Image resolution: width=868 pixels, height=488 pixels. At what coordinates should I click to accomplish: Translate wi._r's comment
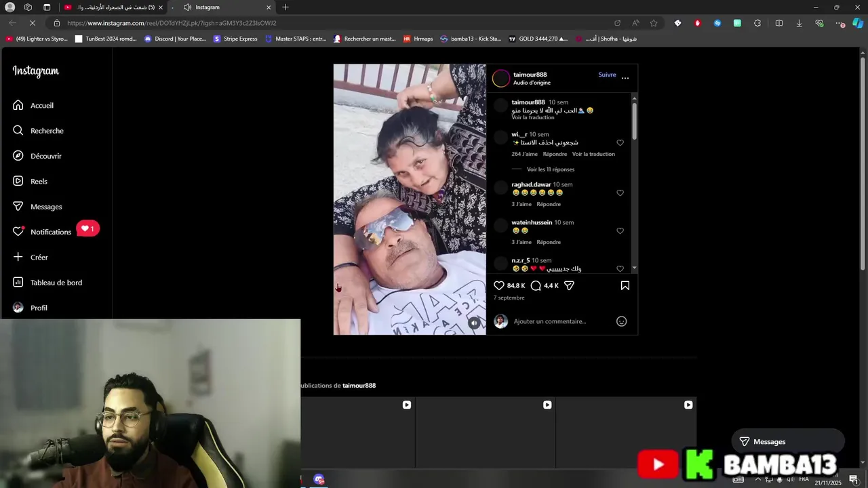point(593,154)
